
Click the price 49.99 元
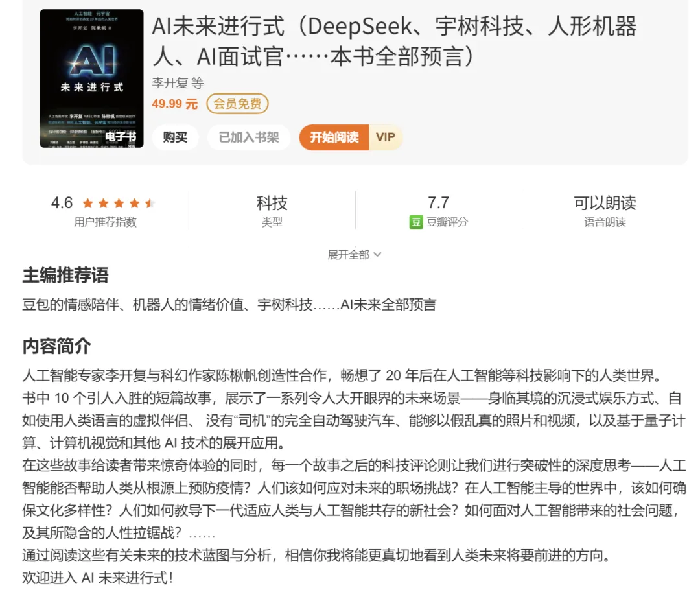[174, 104]
